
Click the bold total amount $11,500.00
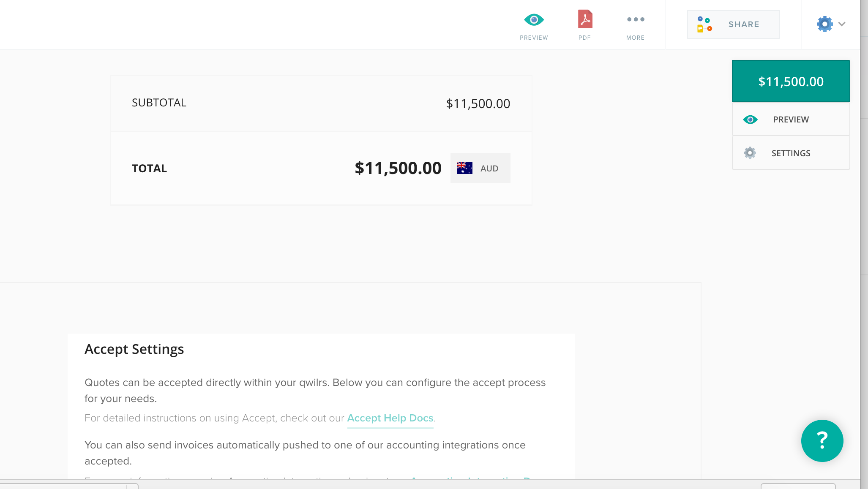tap(398, 168)
